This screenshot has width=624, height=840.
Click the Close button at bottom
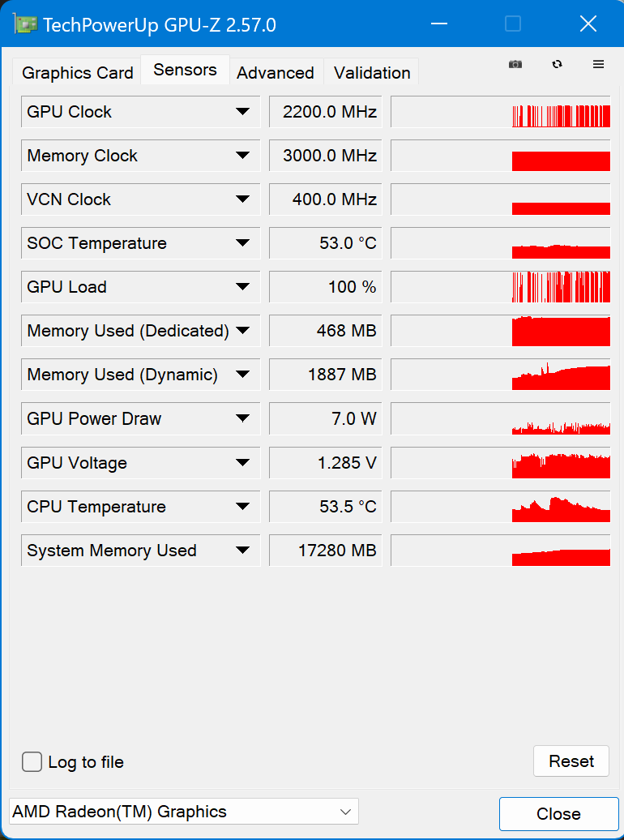558,814
